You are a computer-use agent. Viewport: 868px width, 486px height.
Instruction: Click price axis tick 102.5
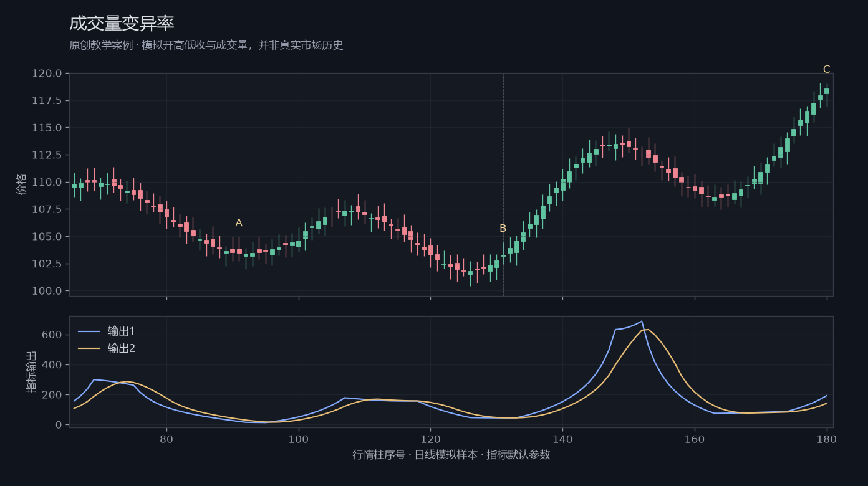coord(47,264)
